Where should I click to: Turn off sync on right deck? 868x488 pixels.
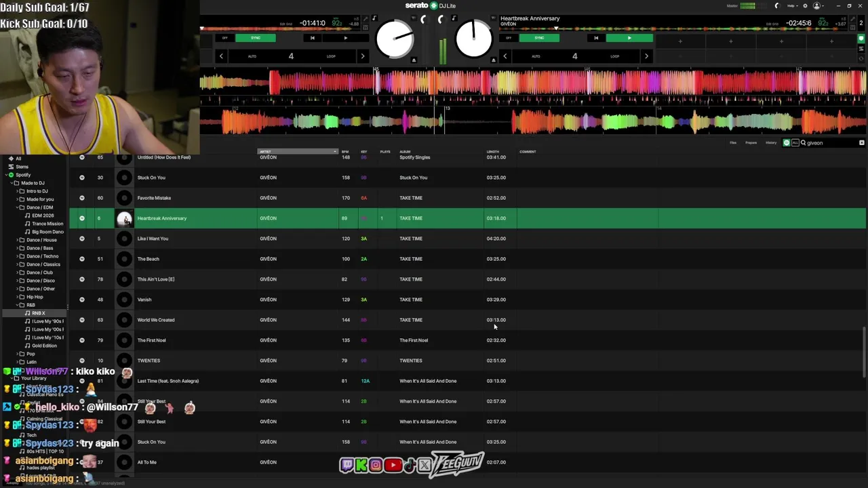pyautogui.click(x=509, y=38)
